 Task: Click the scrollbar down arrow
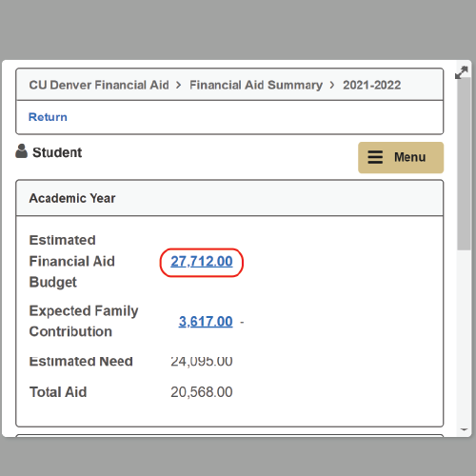[x=464, y=429]
